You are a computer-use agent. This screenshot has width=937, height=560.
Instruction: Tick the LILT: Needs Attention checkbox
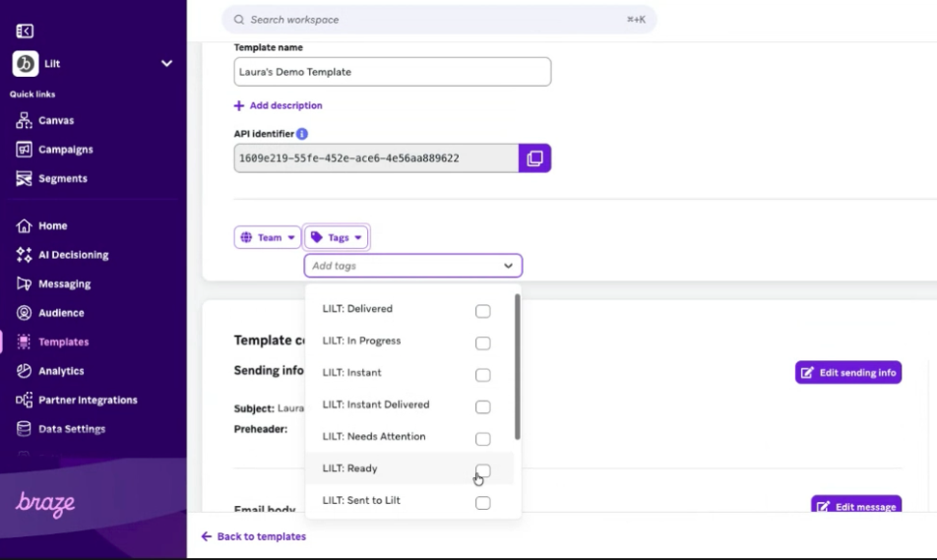(x=482, y=439)
